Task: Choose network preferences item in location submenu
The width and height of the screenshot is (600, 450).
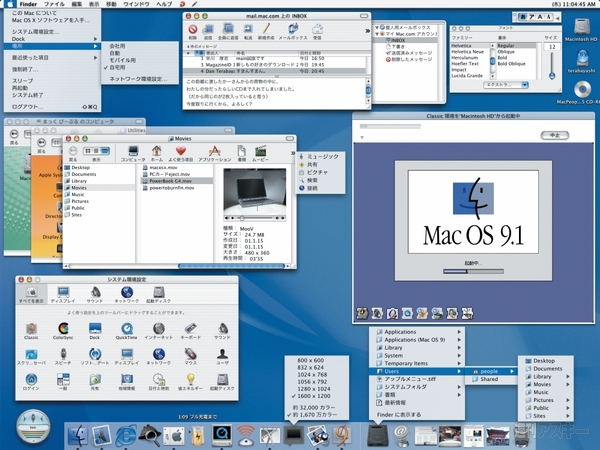Action: (x=138, y=77)
